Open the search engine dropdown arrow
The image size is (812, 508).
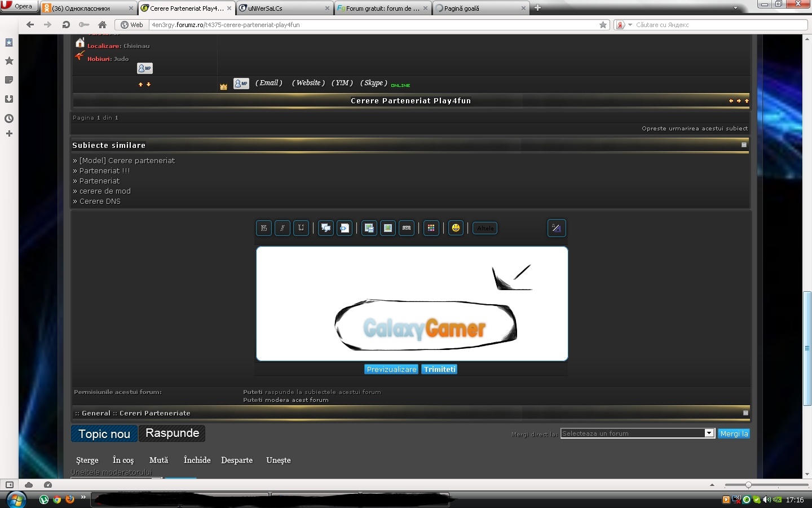[630, 25]
